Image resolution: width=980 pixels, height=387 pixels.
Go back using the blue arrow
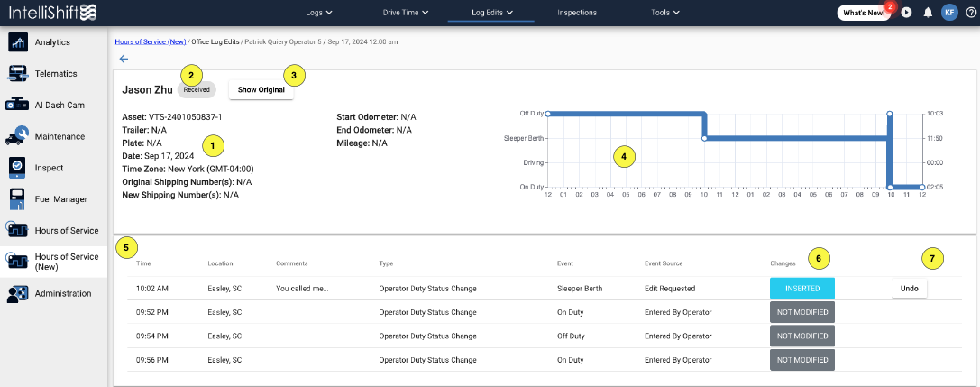click(x=124, y=59)
